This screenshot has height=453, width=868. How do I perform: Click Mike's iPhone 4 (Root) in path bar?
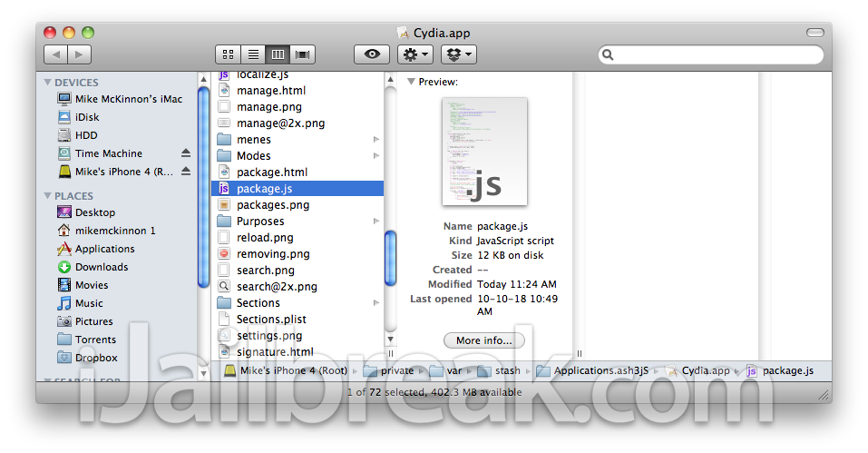click(x=286, y=370)
